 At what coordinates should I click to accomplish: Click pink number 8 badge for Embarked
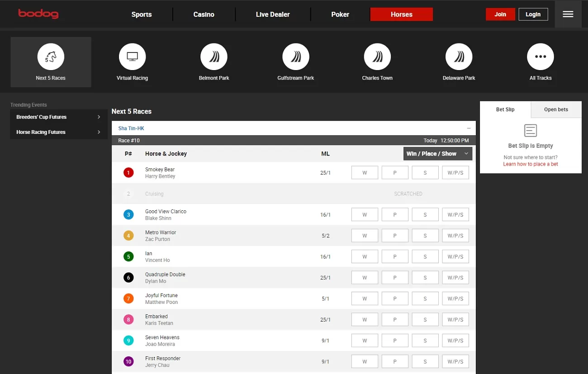click(x=128, y=320)
